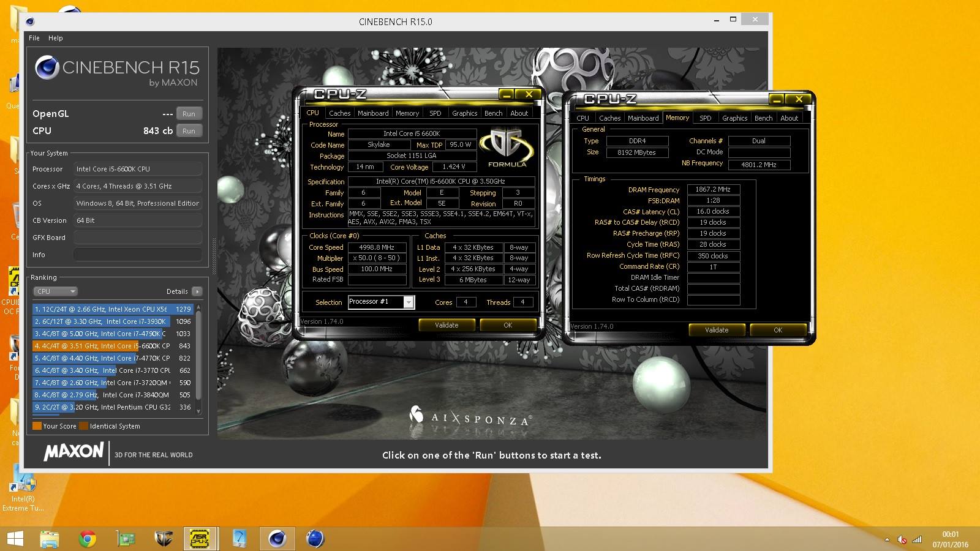
Task: Click the GFX Board field
Action: tap(138, 238)
